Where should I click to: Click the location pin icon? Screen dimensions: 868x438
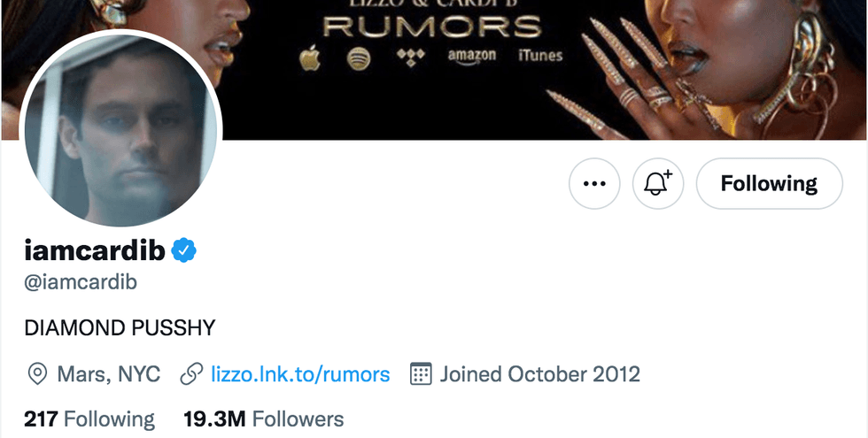coord(37,374)
